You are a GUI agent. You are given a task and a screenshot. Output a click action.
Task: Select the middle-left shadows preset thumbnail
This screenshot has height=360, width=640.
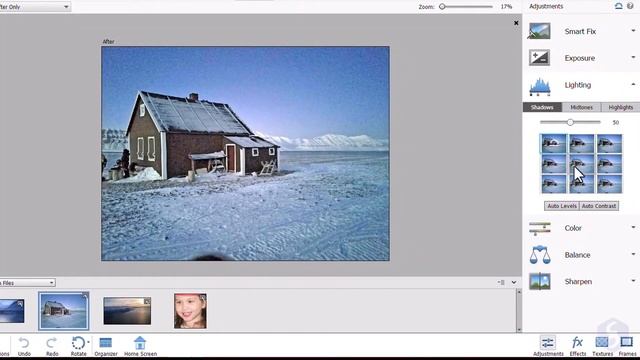point(553,164)
